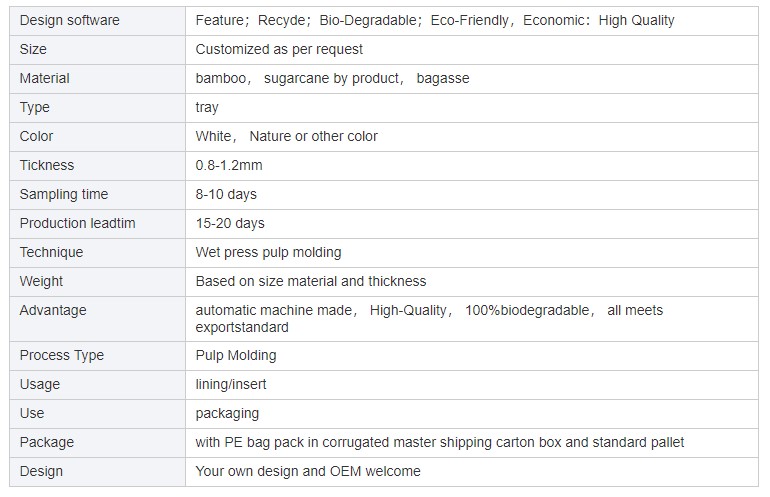Click the 'Design software' label cell
This screenshot has height=497, width=770.
pos(69,20)
